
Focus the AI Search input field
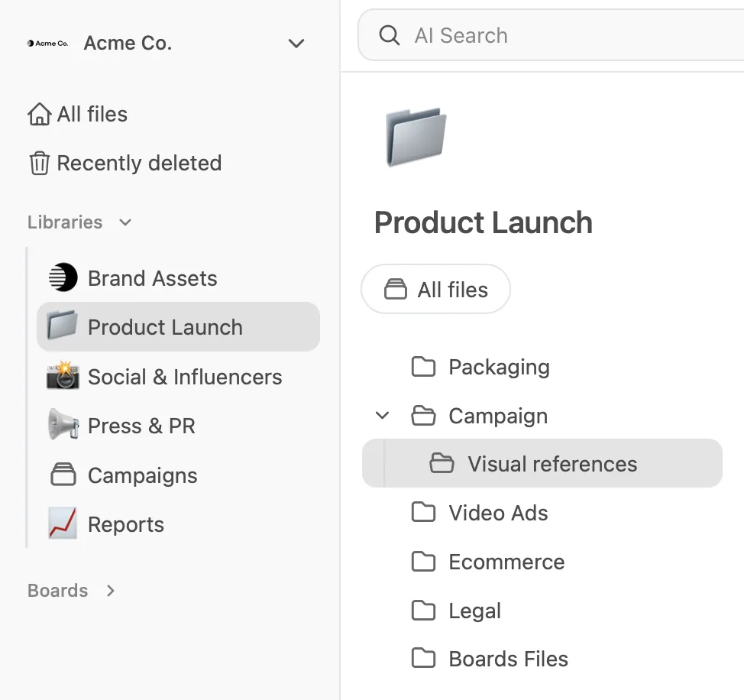tap(551, 35)
